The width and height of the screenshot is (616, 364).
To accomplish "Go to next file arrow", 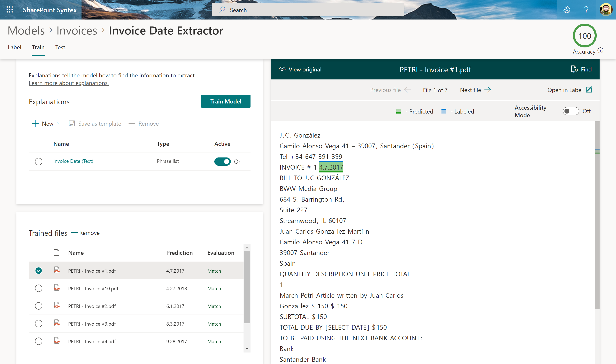I will tap(488, 90).
